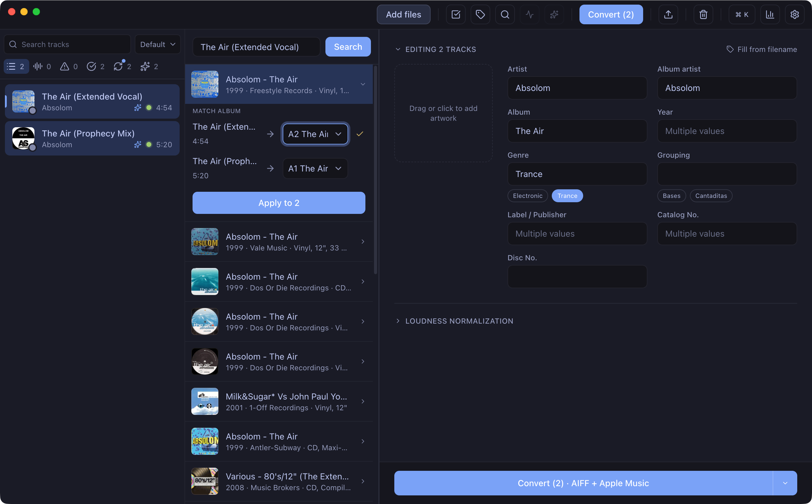Select The Air (Extended Vocal) track row

pyautogui.click(x=92, y=101)
